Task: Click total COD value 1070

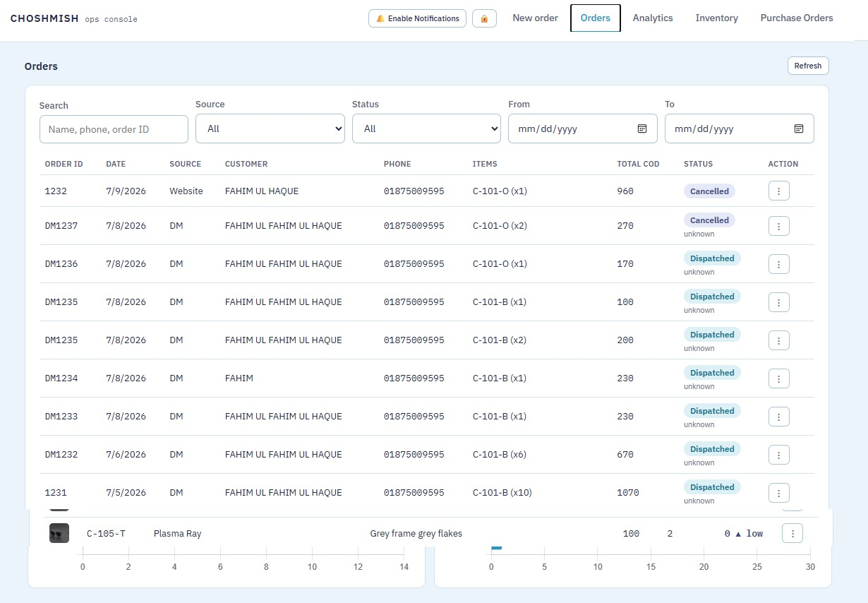Action: tap(628, 493)
